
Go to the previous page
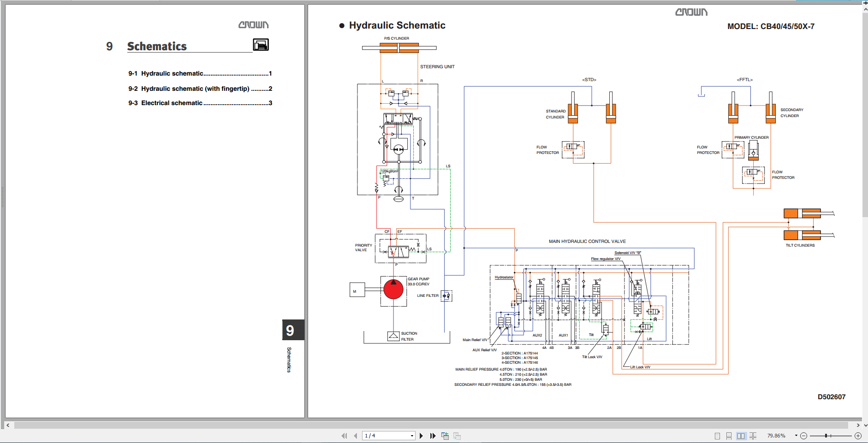(x=355, y=436)
